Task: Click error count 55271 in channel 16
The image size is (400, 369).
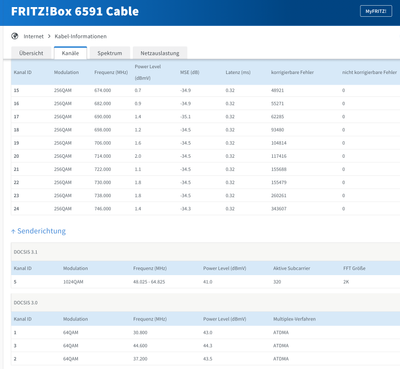Action: pyautogui.click(x=277, y=104)
